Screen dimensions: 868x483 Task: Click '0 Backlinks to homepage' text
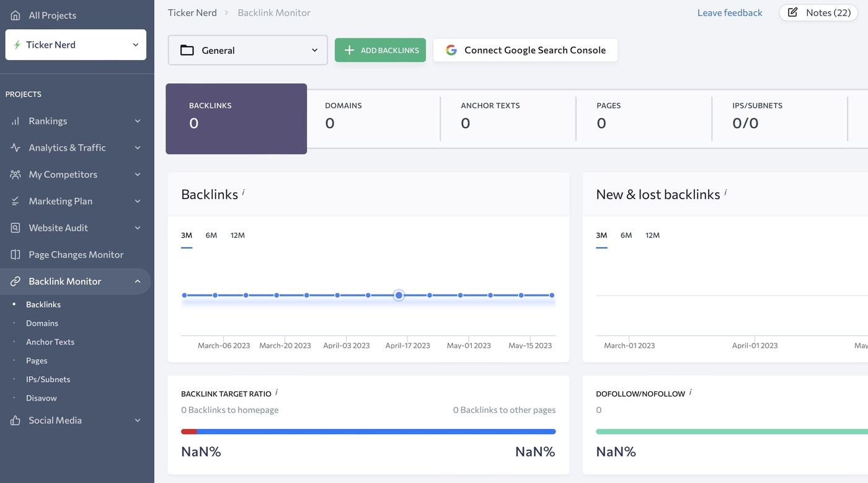coord(230,410)
